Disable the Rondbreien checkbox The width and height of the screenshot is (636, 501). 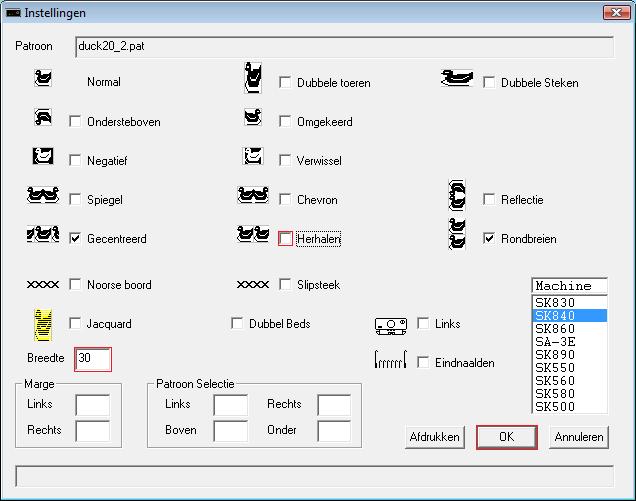tap(490, 239)
